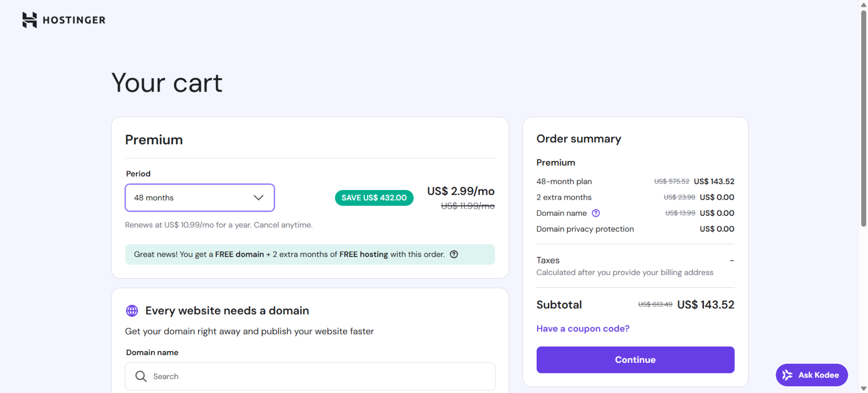The height and width of the screenshot is (393, 868).
Task: Click the magnifier icon in the domain search box
Action: pyautogui.click(x=141, y=376)
